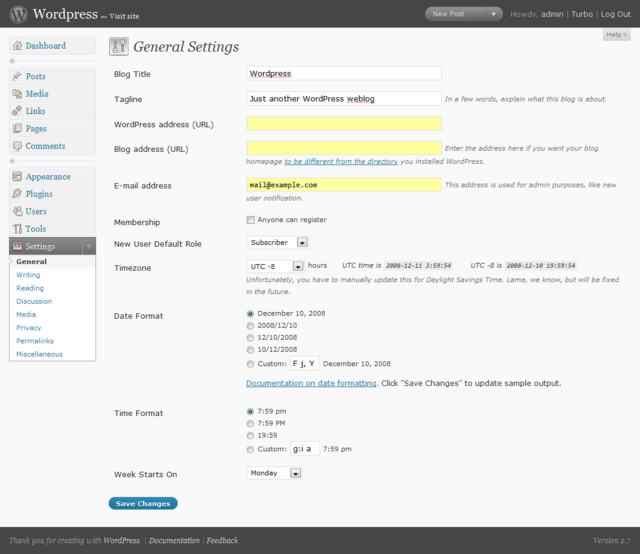
Task: Select date format 12/10/2008
Action: 250,338
